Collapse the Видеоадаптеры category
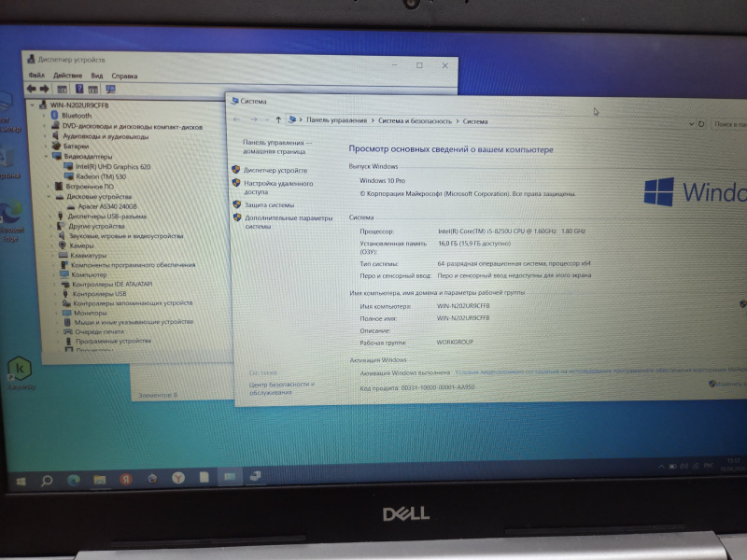 [x=47, y=156]
